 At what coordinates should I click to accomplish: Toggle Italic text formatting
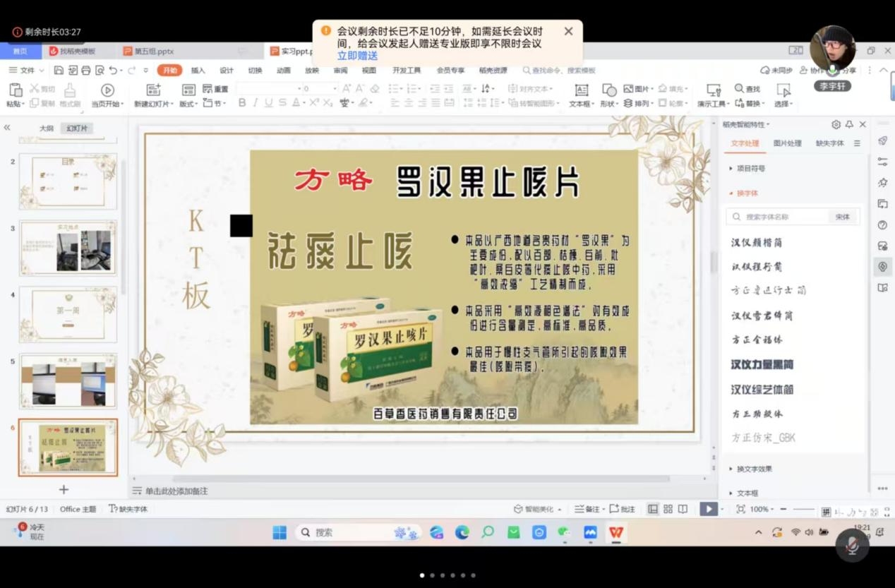(256, 103)
